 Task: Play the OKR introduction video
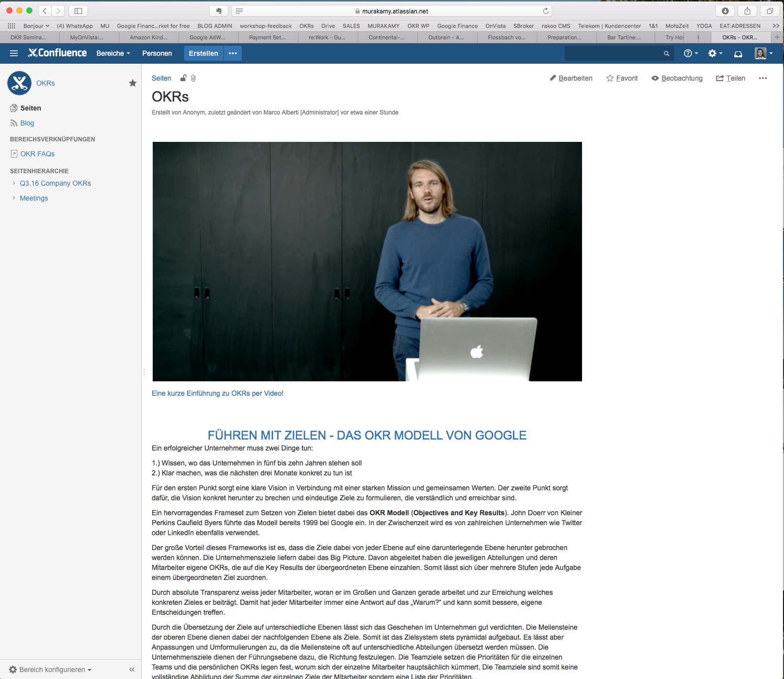367,261
